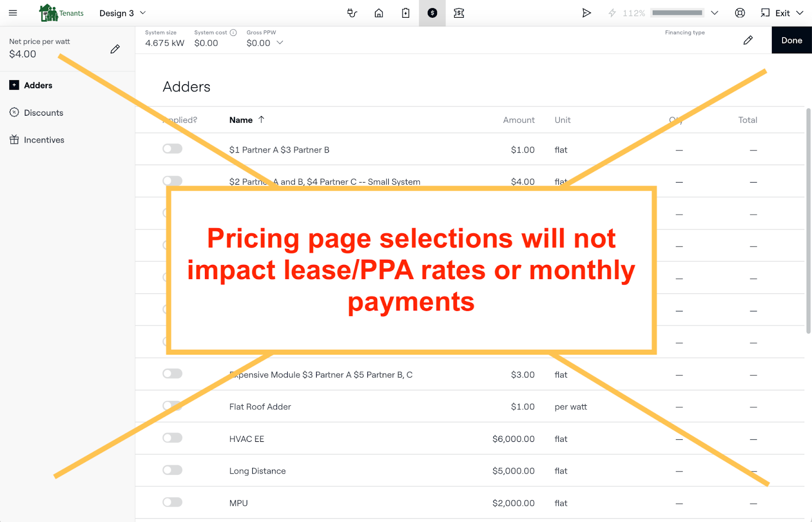Expand the Gross PPW chevron
812x522 pixels.
point(280,43)
